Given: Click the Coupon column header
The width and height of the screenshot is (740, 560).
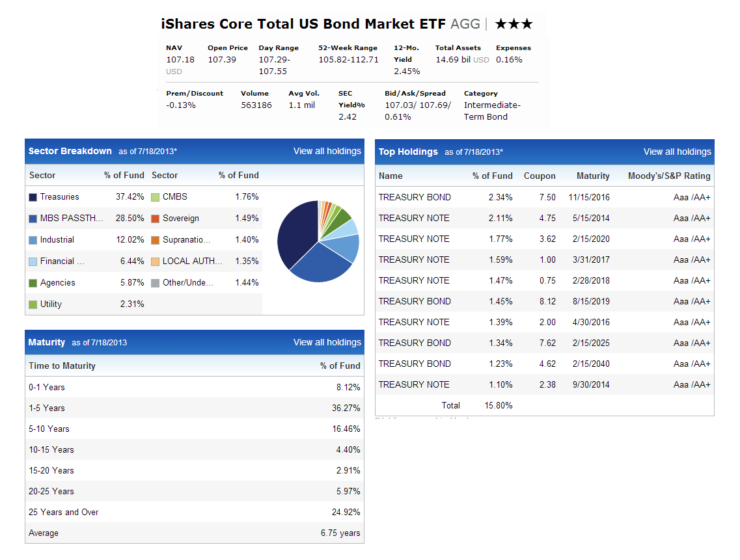Looking at the screenshot, I should (540, 176).
